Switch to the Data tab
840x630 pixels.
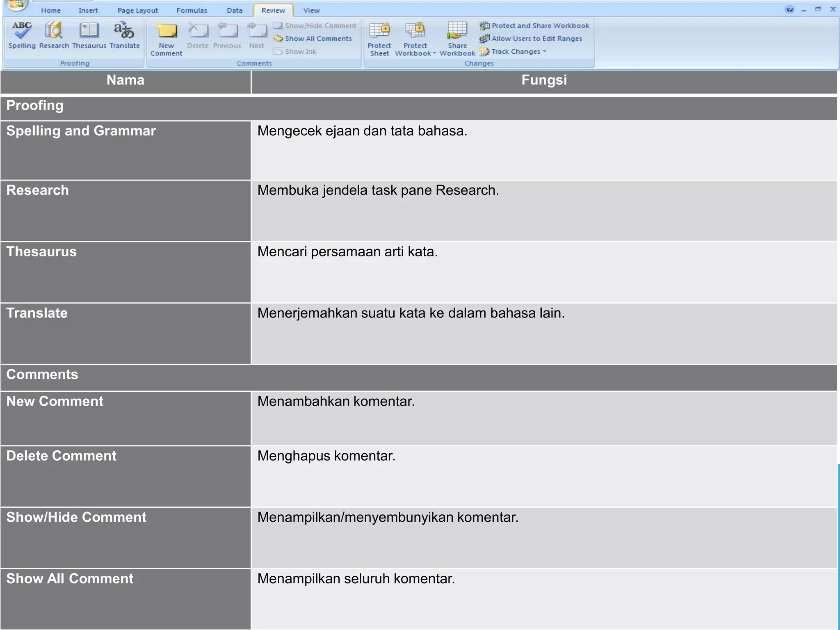[x=235, y=10]
